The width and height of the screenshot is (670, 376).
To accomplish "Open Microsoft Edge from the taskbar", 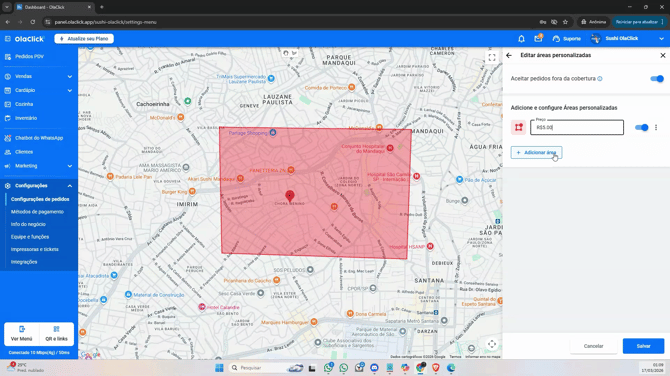I will pyautogui.click(x=451, y=368).
